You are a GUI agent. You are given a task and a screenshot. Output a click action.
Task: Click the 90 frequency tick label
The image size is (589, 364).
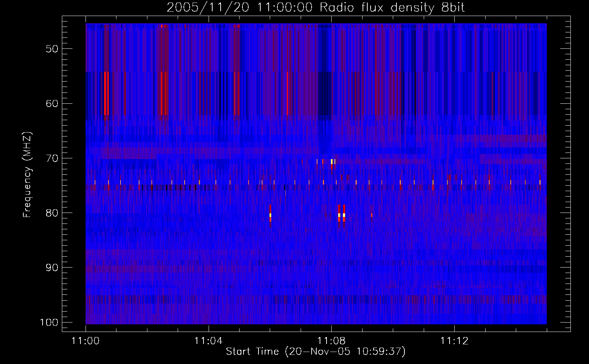click(52, 268)
